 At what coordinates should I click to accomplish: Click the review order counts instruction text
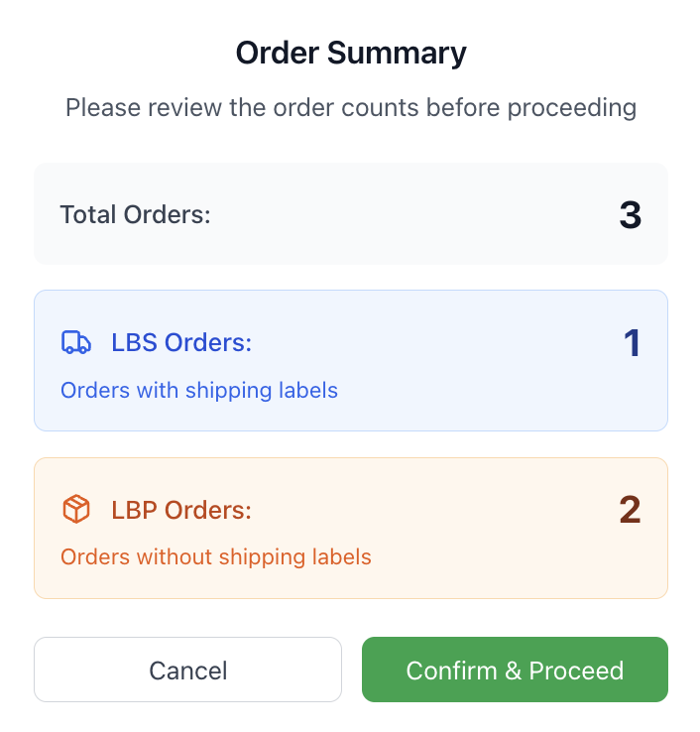[350, 107]
